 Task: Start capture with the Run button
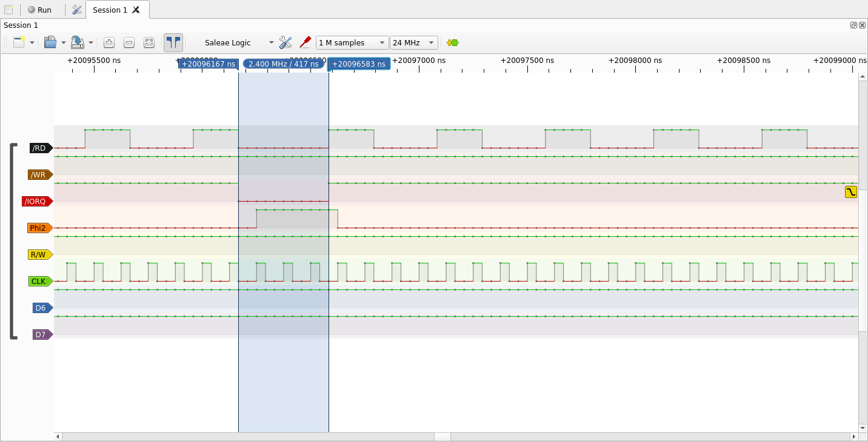pos(40,10)
